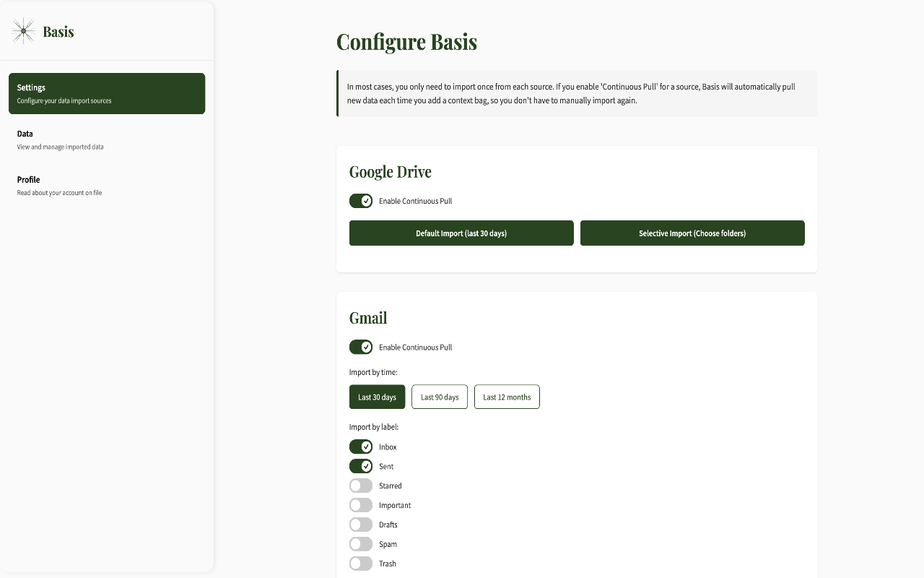Turn on importing Drafts
Screen dimensions: 924x578
click(361, 525)
